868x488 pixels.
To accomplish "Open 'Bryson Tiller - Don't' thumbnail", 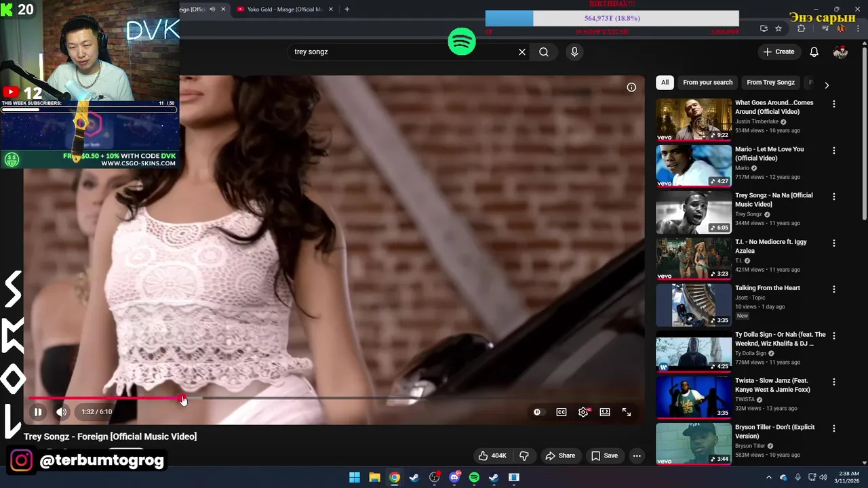I will [x=694, y=443].
